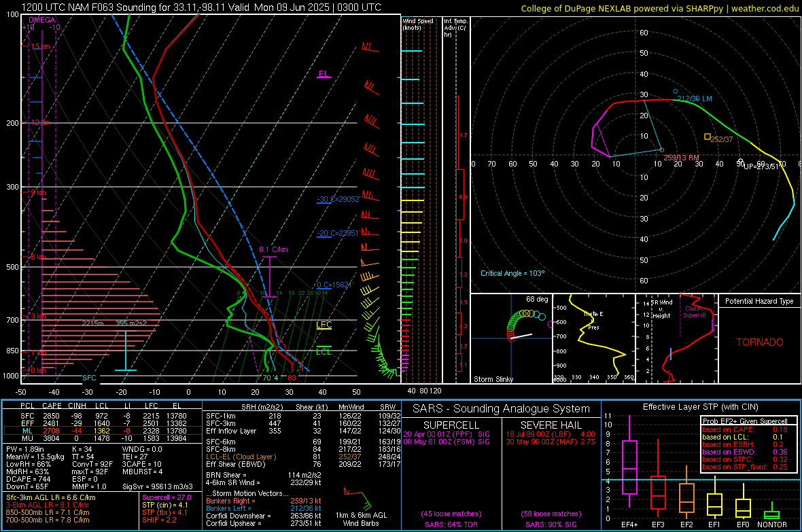Image resolution: width=802 pixels, height=532 pixels.
Task: Click the 'Classic Supercell' magenta label
Action: (x=695, y=312)
